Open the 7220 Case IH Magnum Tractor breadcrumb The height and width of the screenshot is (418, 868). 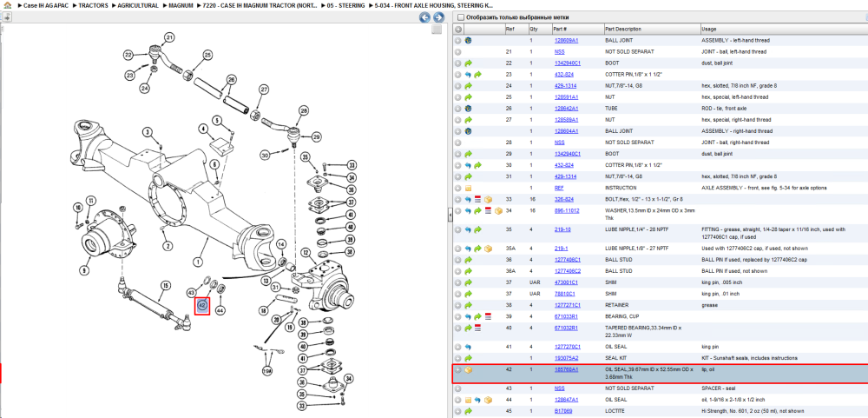(x=260, y=5)
